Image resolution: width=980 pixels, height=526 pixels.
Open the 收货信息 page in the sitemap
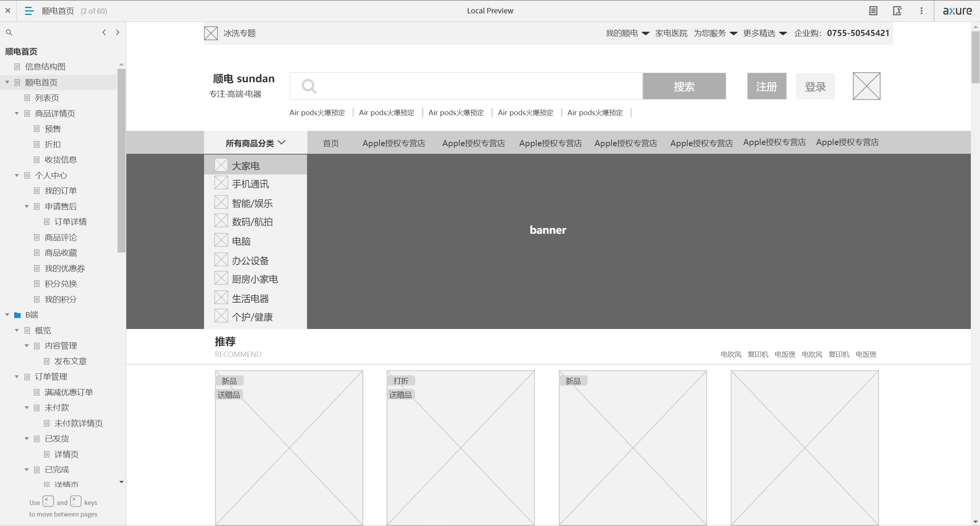point(61,160)
